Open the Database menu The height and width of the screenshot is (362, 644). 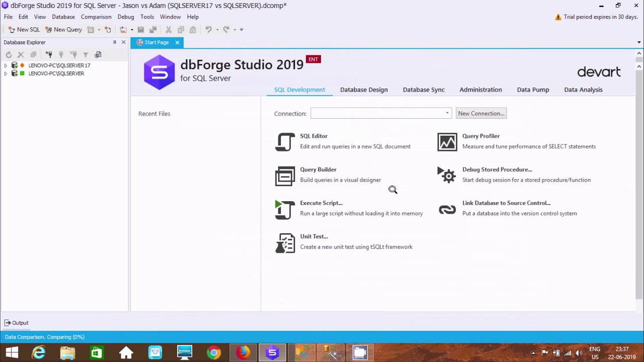pyautogui.click(x=63, y=17)
